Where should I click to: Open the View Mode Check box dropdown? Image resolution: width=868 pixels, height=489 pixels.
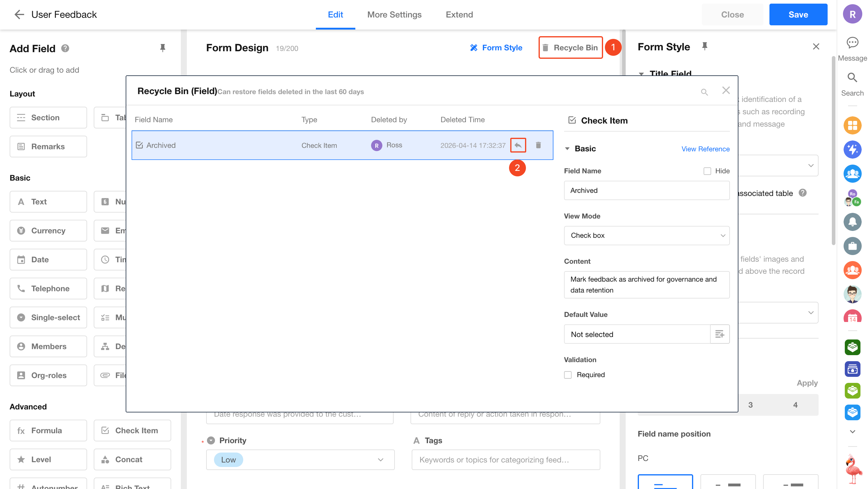point(646,235)
